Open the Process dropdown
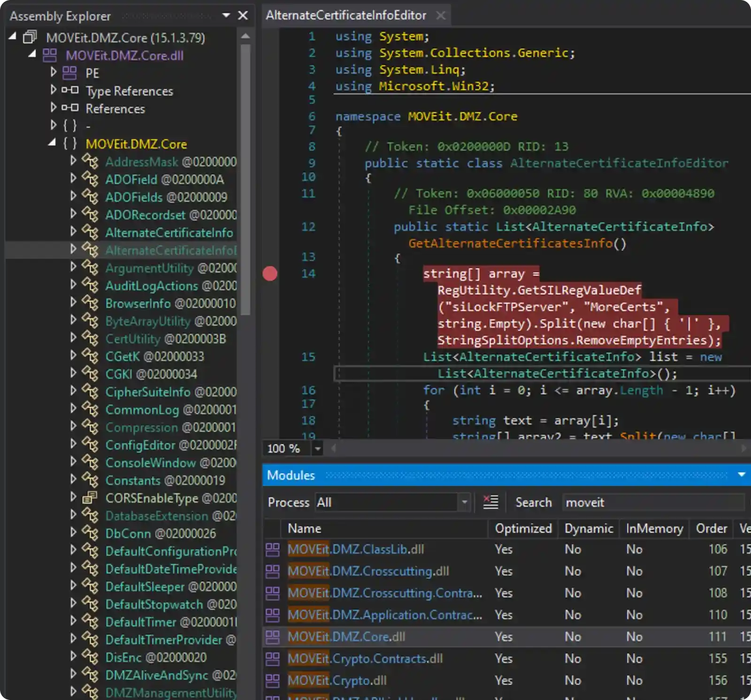The height and width of the screenshot is (700, 751). (464, 502)
